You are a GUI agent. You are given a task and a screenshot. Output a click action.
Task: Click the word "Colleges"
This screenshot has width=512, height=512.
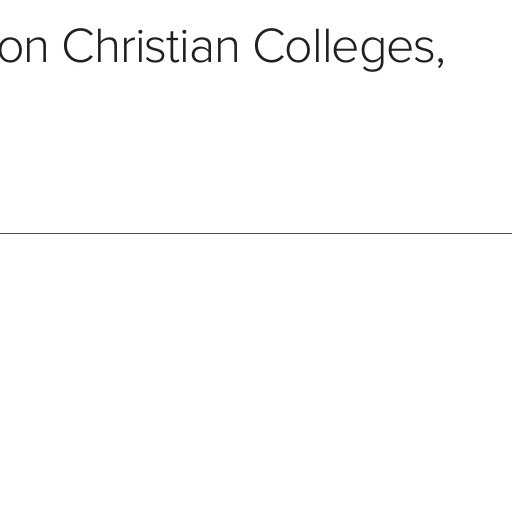345,49
